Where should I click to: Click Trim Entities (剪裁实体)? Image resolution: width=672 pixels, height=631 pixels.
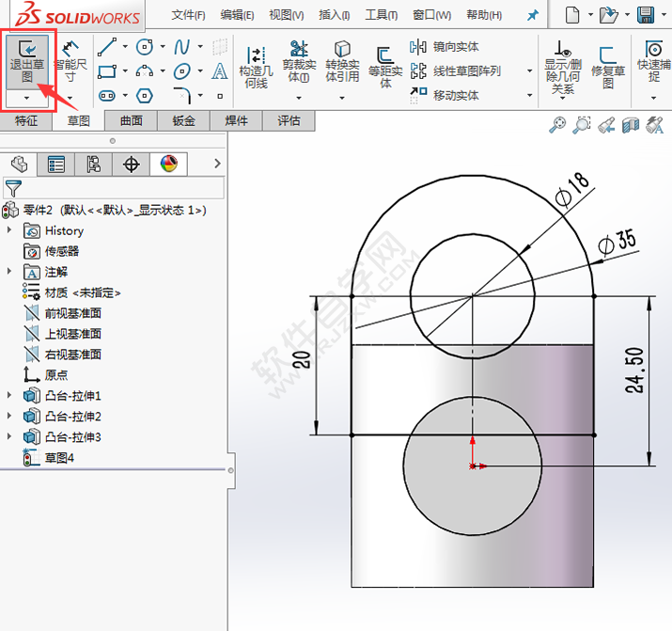click(299, 61)
